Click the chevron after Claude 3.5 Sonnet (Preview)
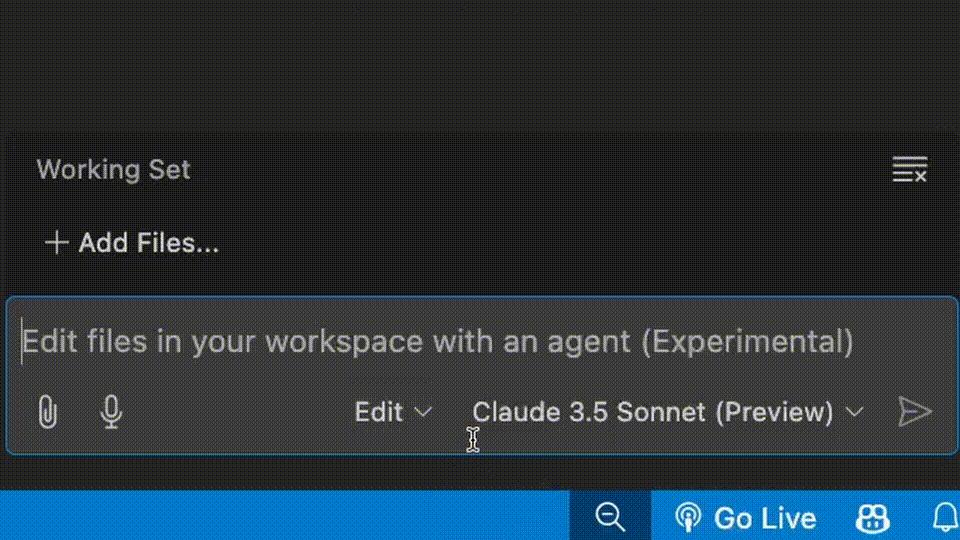This screenshot has width=960, height=540. [x=855, y=412]
